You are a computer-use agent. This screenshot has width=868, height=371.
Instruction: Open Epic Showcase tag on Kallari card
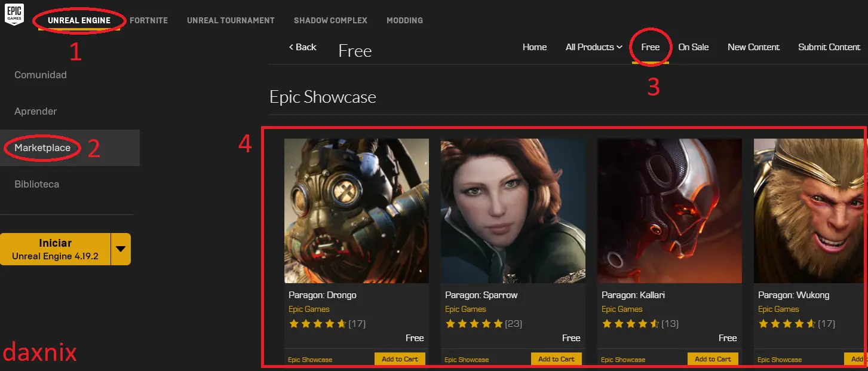coord(623,360)
